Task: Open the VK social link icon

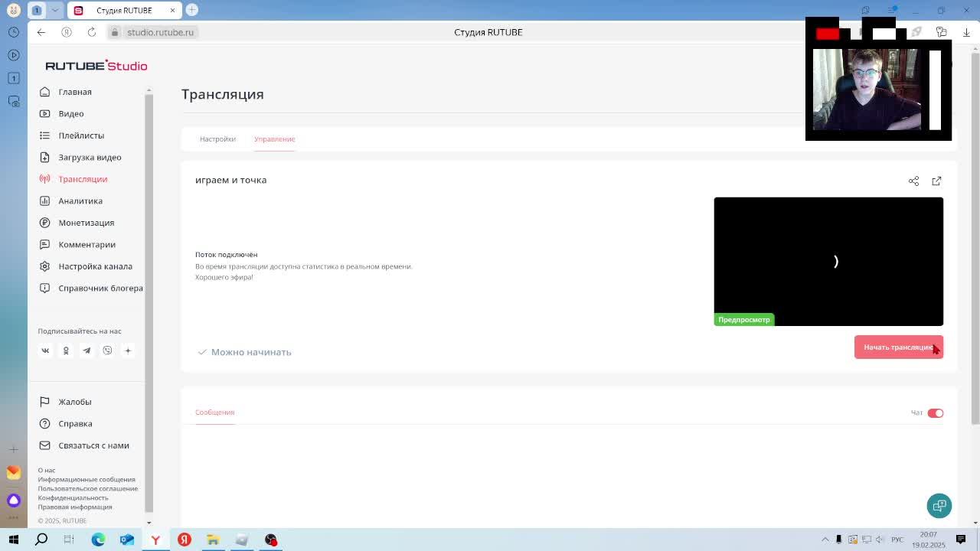Action: (x=45, y=350)
